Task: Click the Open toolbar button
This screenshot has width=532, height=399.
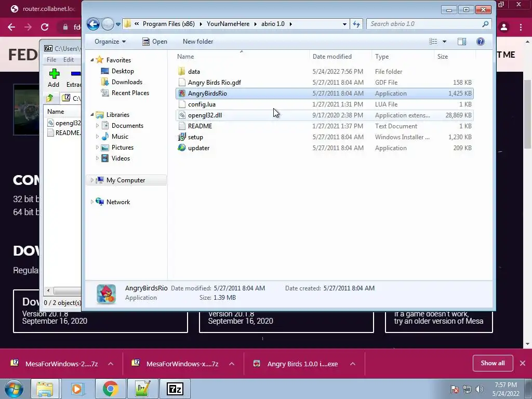Action: [155, 42]
